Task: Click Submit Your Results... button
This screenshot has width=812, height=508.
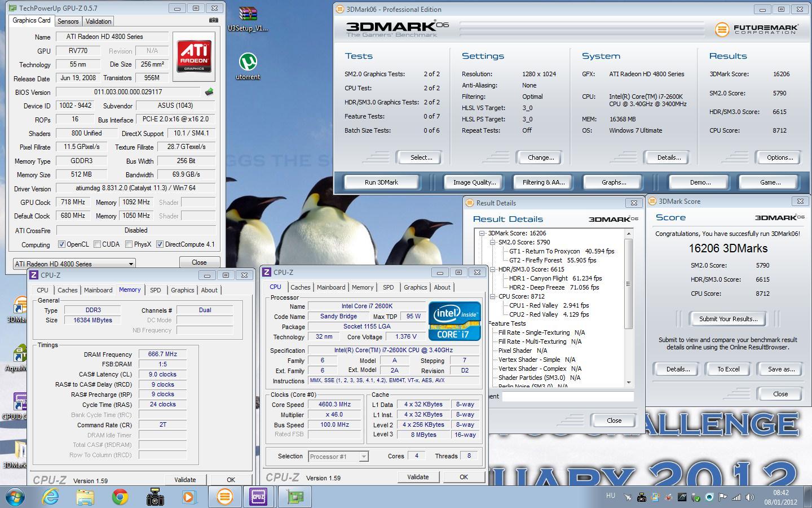Action: pos(728,319)
